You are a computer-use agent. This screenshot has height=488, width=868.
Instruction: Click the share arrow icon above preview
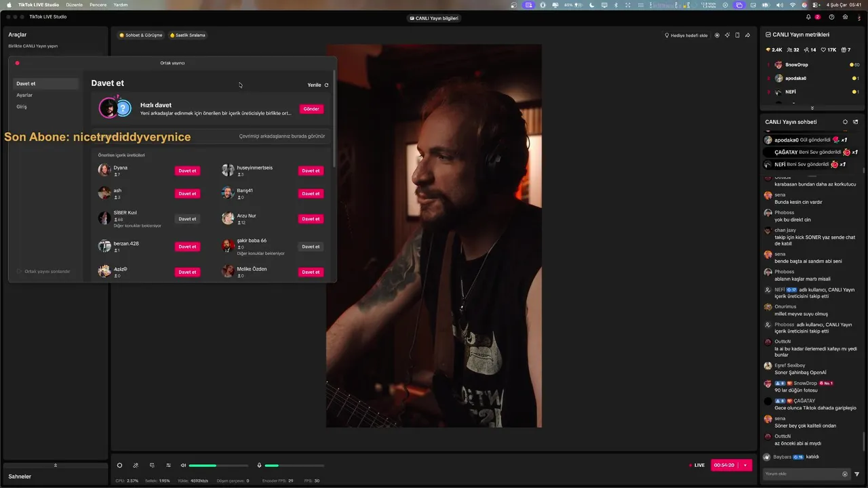[x=747, y=35]
